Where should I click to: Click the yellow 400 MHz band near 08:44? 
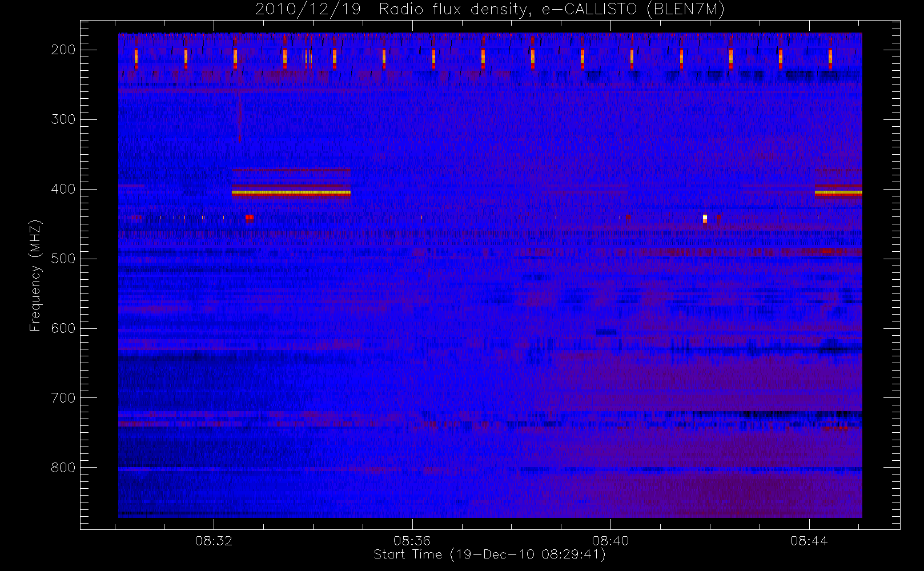838,193
